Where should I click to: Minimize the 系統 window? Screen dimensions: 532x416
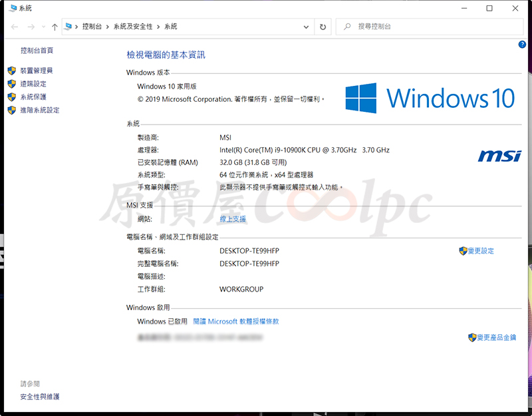(464, 8)
